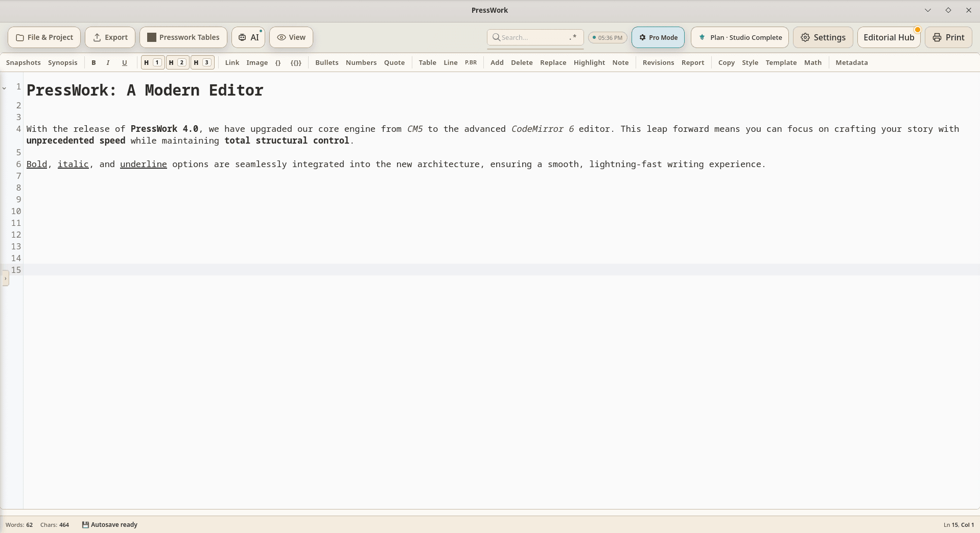The image size is (980, 533).
Task: Open the Report tool
Action: tap(693, 62)
